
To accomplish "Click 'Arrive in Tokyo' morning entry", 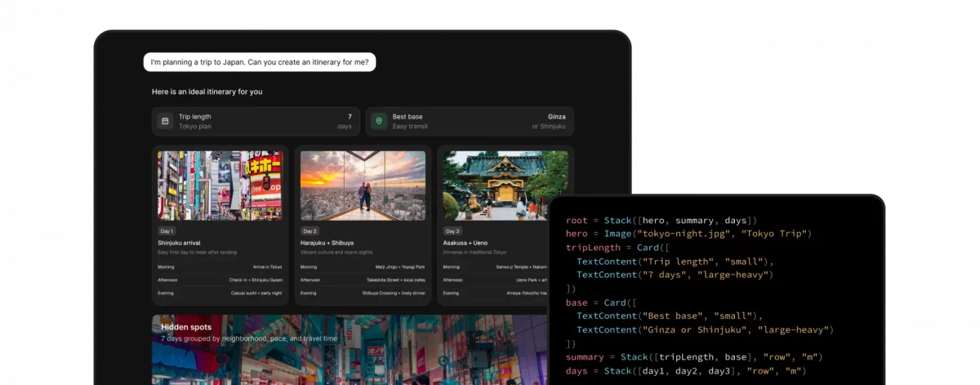I will point(267,266).
